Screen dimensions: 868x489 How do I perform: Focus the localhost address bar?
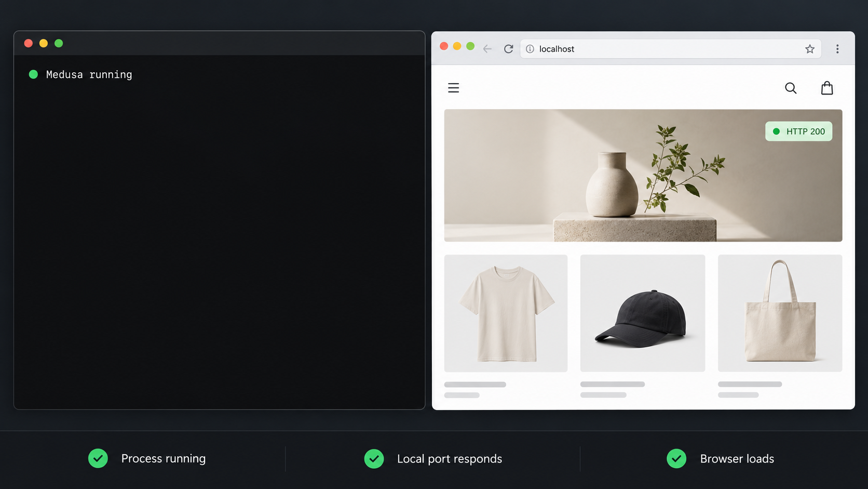(671, 49)
